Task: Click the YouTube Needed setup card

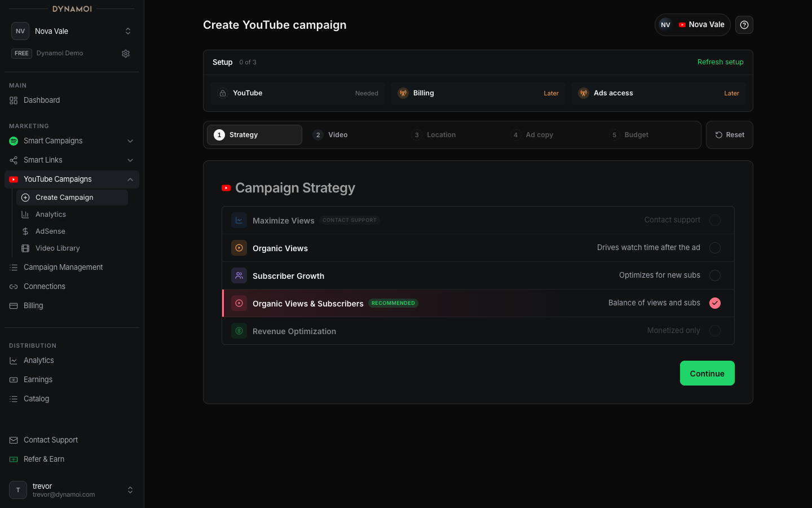Action: click(298, 93)
